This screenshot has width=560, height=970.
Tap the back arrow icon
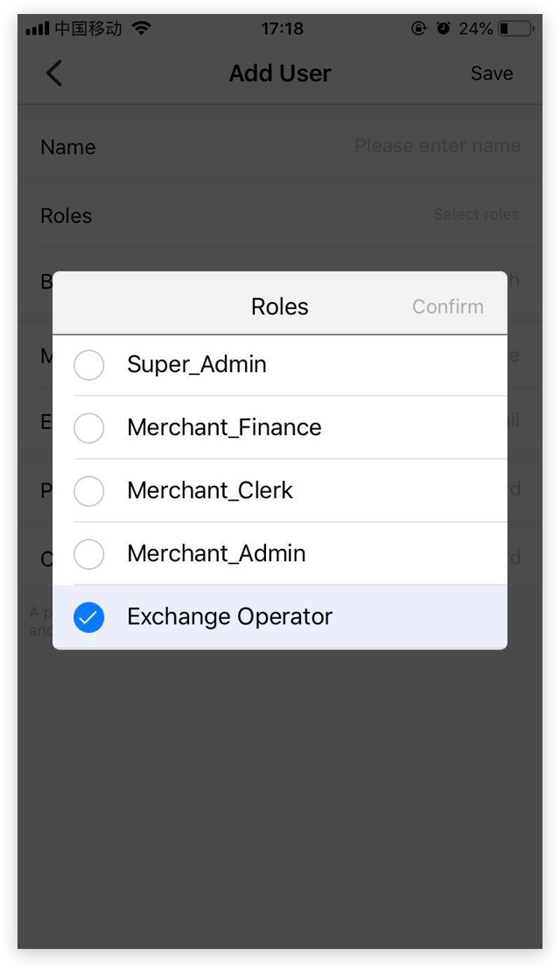[x=54, y=73]
